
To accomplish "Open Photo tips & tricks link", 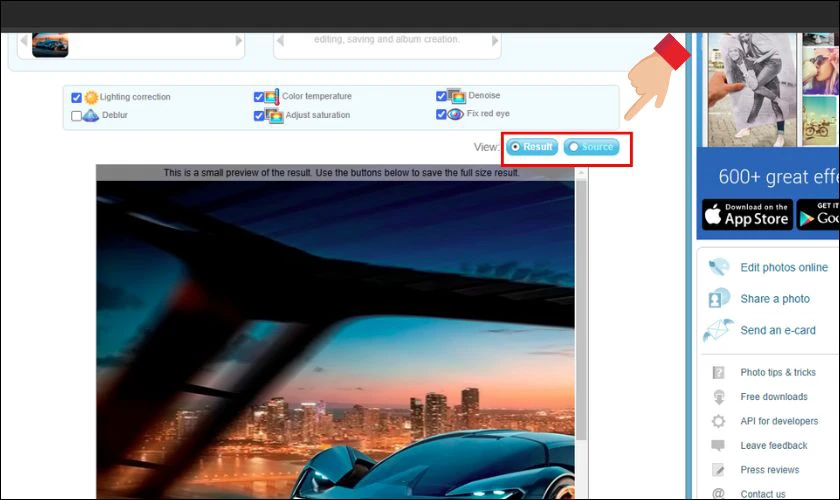I will click(778, 372).
